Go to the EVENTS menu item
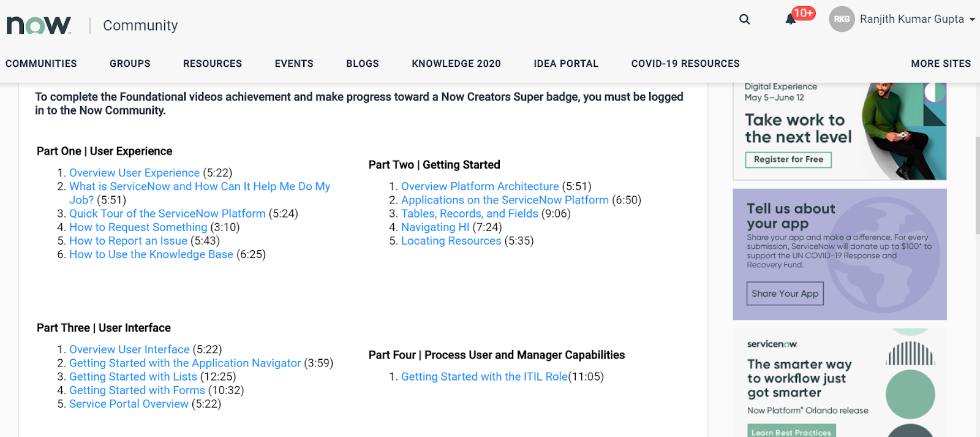The width and height of the screenshot is (980, 437). pyautogui.click(x=294, y=64)
